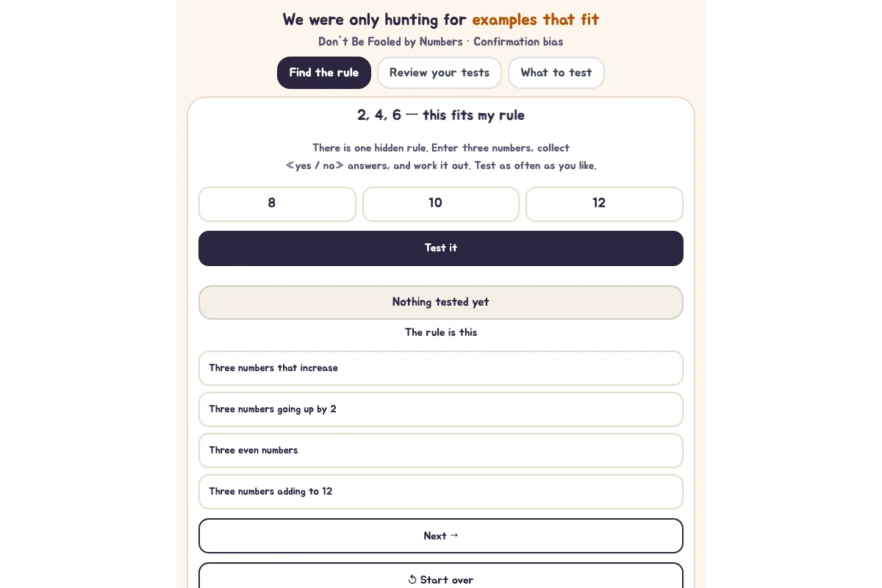Click the orange examples that fit title text
This screenshot has height=588, width=882.
coord(536,20)
